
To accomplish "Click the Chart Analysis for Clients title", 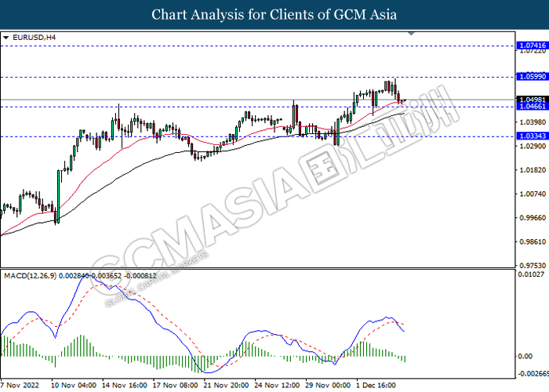I will (x=274, y=15).
